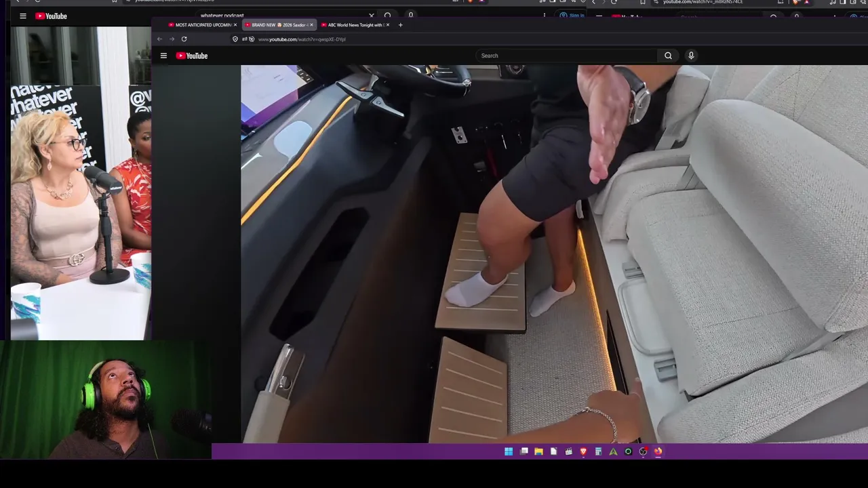Click the search button in background YouTube window
This screenshot has width=868, height=488.
click(387, 15)
